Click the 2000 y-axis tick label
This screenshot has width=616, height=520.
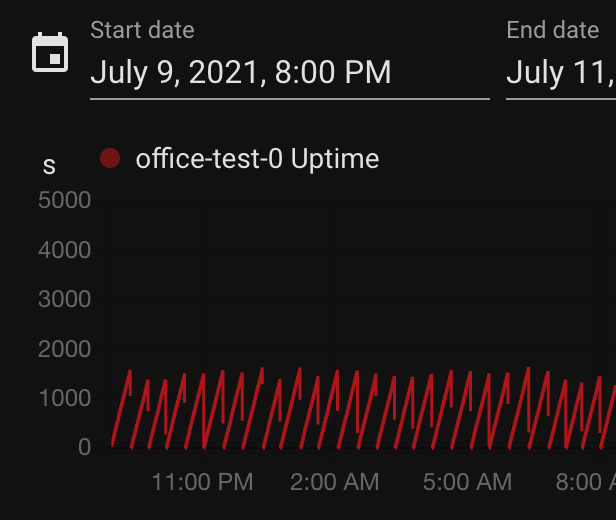[64, 349]
